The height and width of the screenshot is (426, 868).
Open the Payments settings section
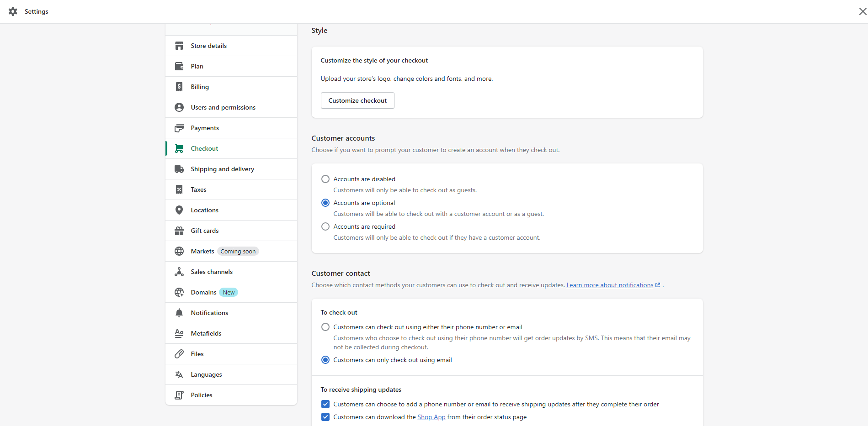tap(205, 128)
